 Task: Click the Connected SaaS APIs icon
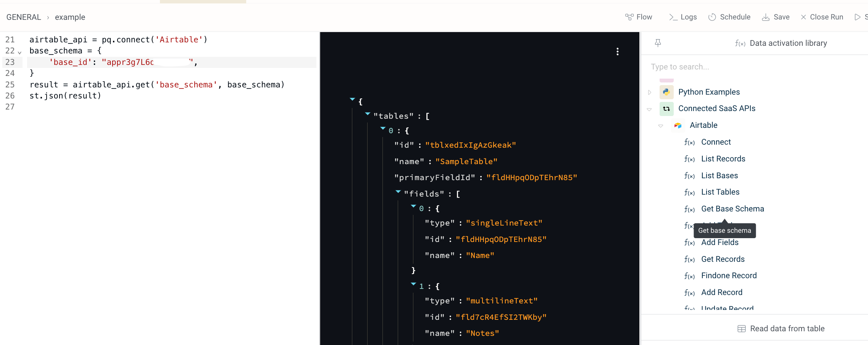tap(666, 109)
